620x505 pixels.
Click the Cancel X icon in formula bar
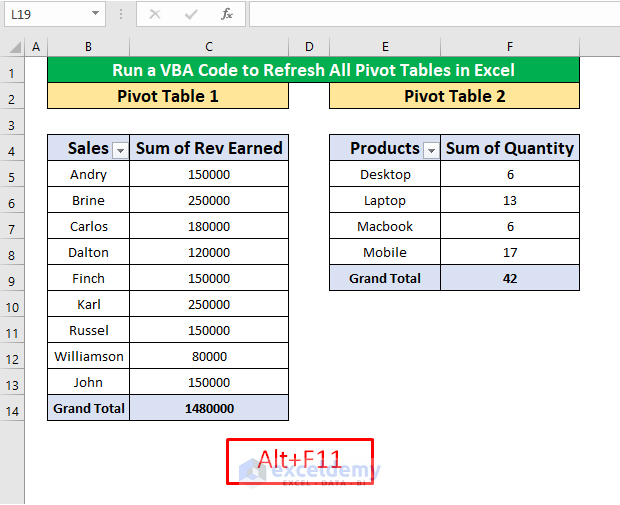tap(155, 15)
